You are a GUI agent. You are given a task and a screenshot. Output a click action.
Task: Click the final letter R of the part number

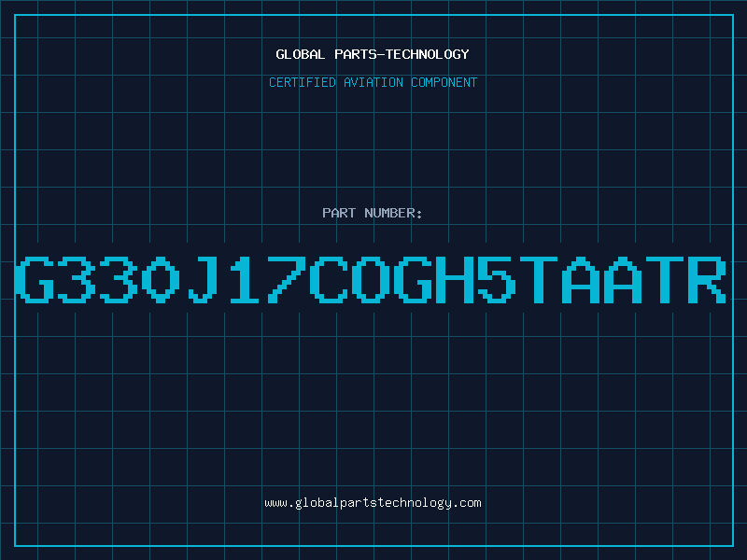pyautogui.click(x=708, y=279)
